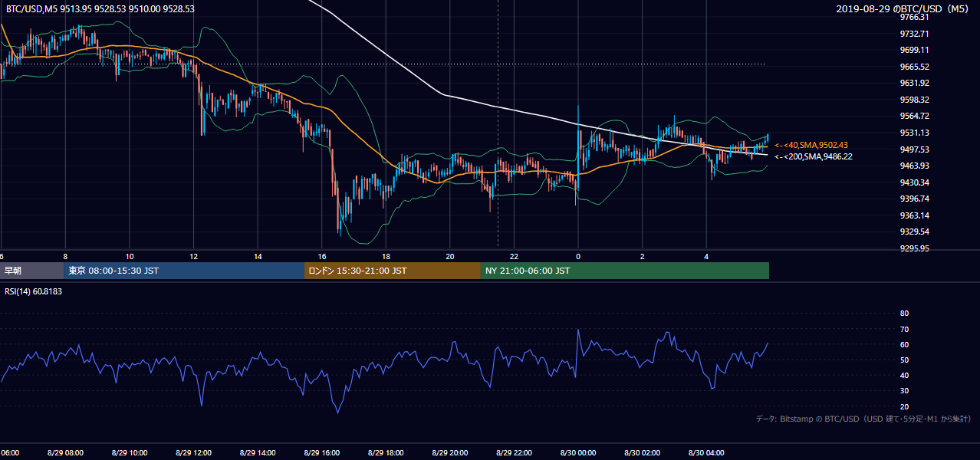Viewport: 980px width, 460px height.
Task: Click hour label 18 under price chart
Action: pyautogui.click(x=386, y=256)
